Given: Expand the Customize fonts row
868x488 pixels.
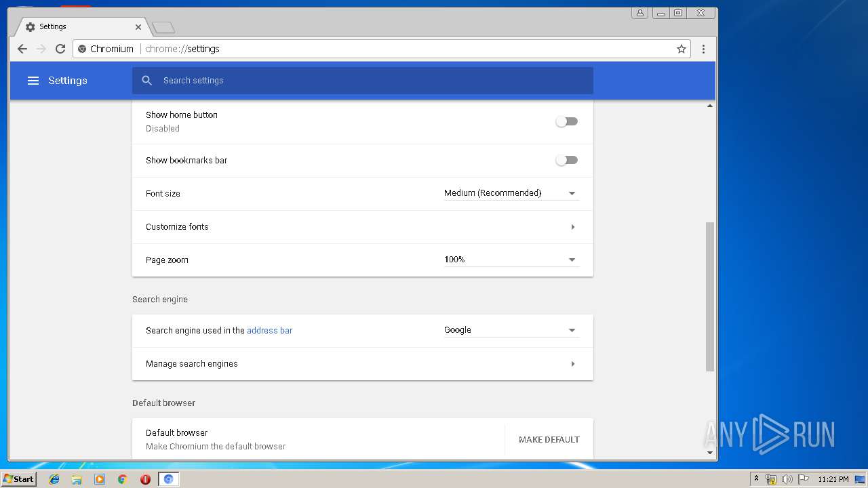Looking at the screenshot, I should coord(363,227).
